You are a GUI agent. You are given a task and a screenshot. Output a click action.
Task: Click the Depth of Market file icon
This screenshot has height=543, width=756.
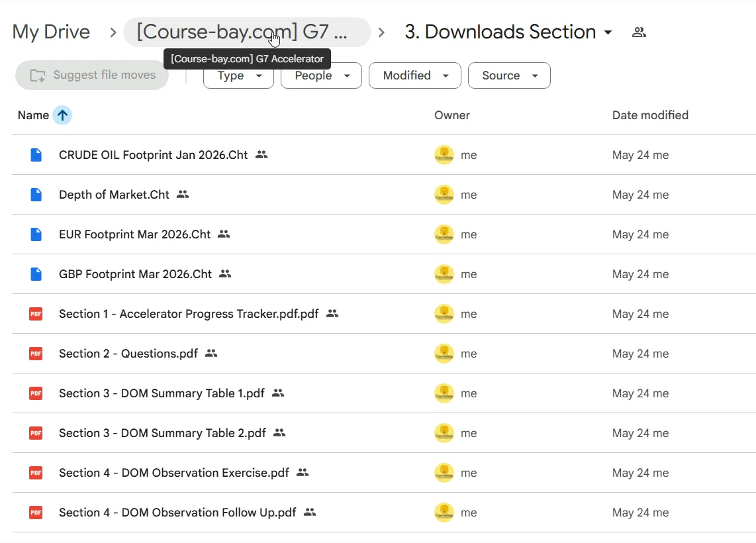[x=36, y=194]
